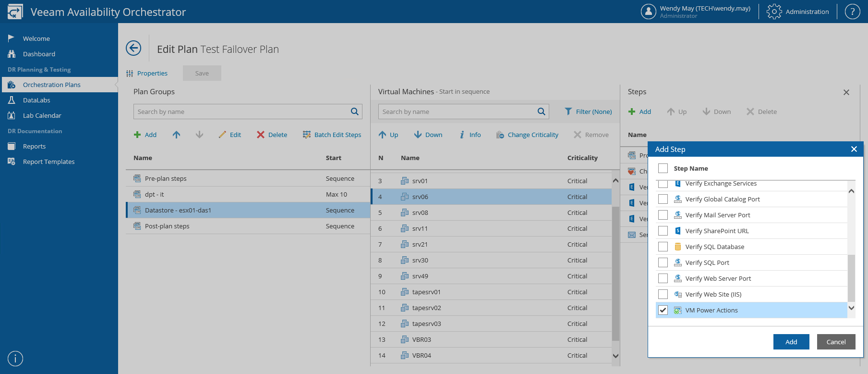This screenshot has height=374, width=868.
Task: Select Datastore - esx01-das1 group
Action: 248,210
